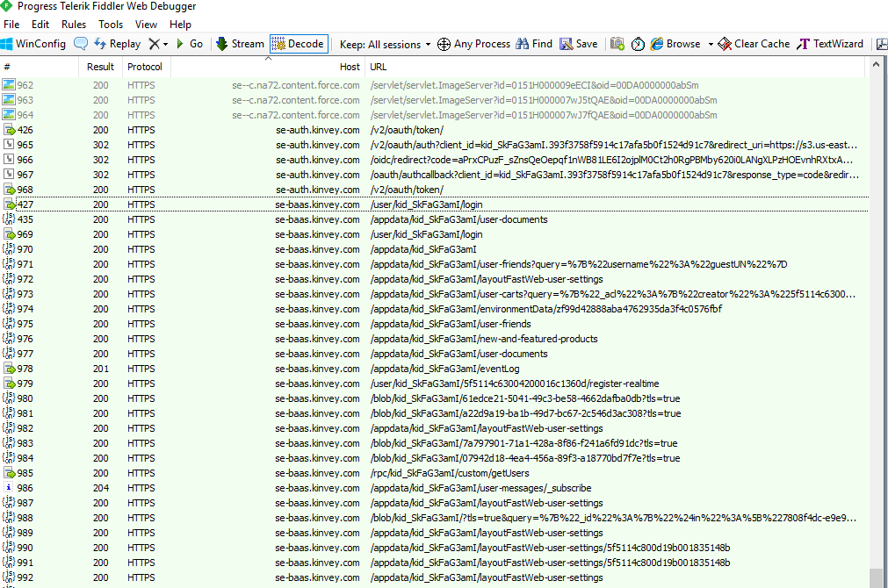888x588 pixels.
Task: Toggle the Decode button
Action: [298, 44]
